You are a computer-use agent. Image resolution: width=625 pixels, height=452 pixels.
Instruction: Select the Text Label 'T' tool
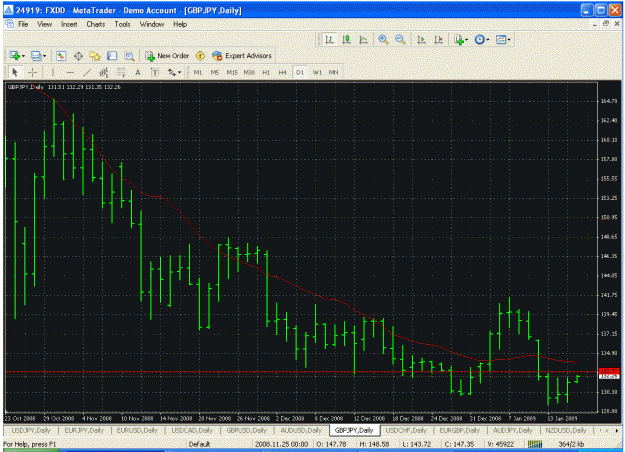point(155,72)
